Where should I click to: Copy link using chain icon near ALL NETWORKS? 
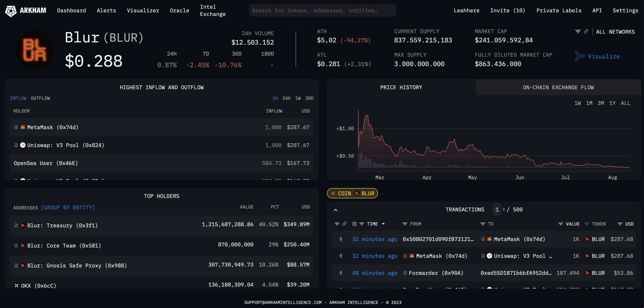click(586, 32)
